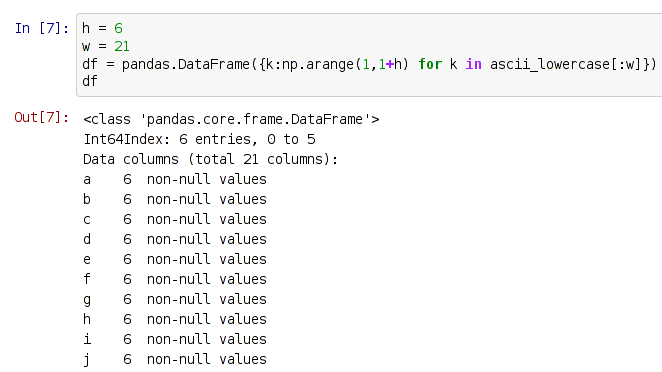662x372 pixels.
Task: Click the 'Data columns (total 21 columns)' line
Action: [x=211, y=159]
